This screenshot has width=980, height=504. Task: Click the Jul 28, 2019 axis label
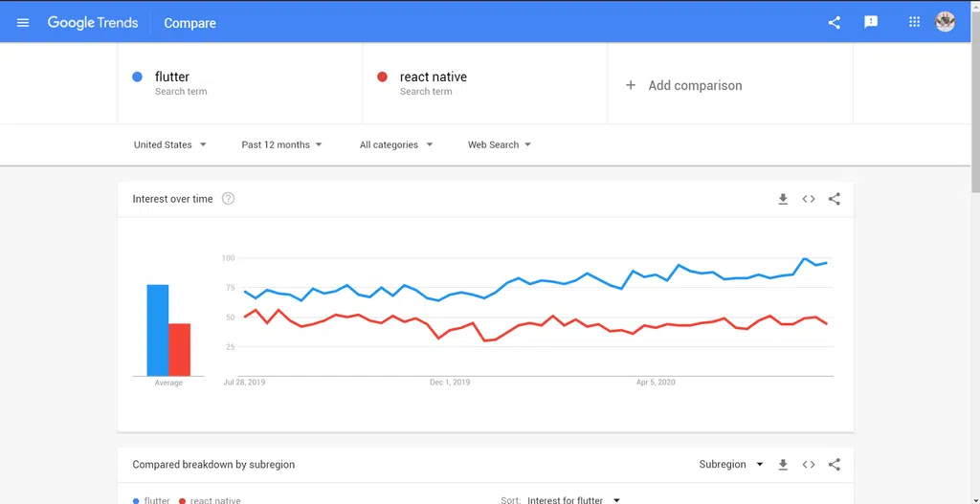(244, 383)
